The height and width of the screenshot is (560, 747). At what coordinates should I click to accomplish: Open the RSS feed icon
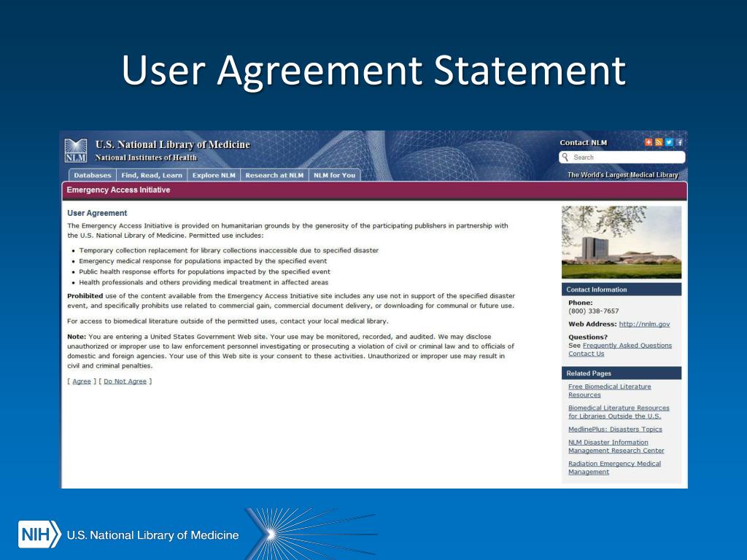coord(659,142)
